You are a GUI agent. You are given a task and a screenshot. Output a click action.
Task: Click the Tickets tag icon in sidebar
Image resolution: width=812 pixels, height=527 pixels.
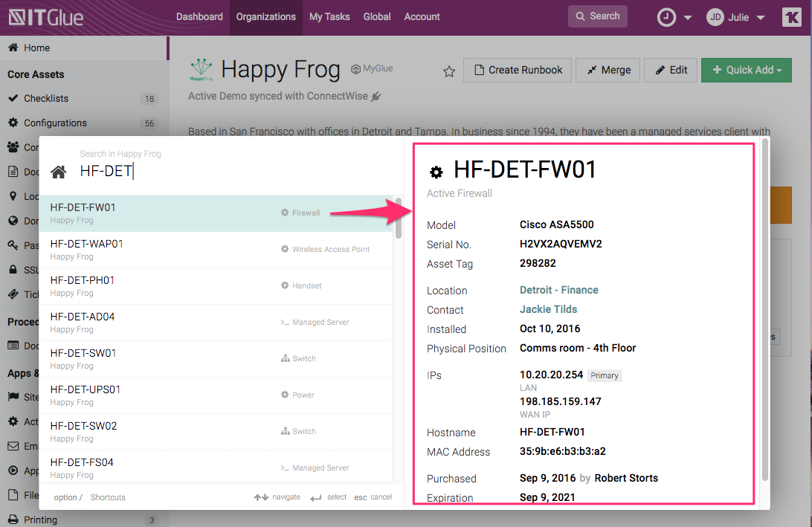point(13,294)
